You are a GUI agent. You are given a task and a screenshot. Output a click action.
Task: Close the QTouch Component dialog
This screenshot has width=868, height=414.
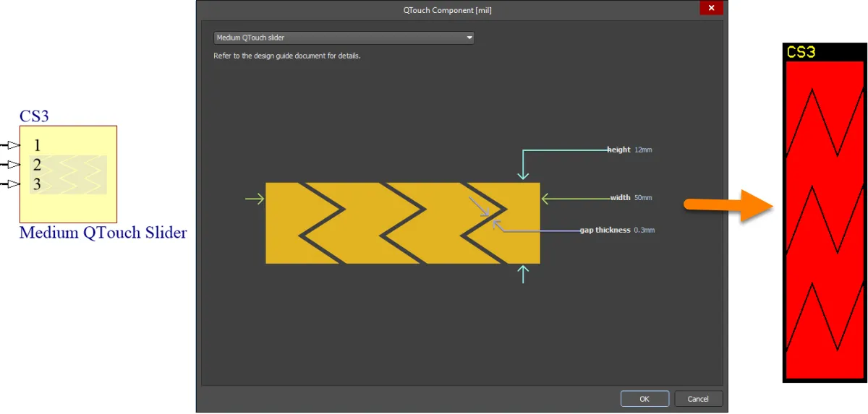coord(712,8)
